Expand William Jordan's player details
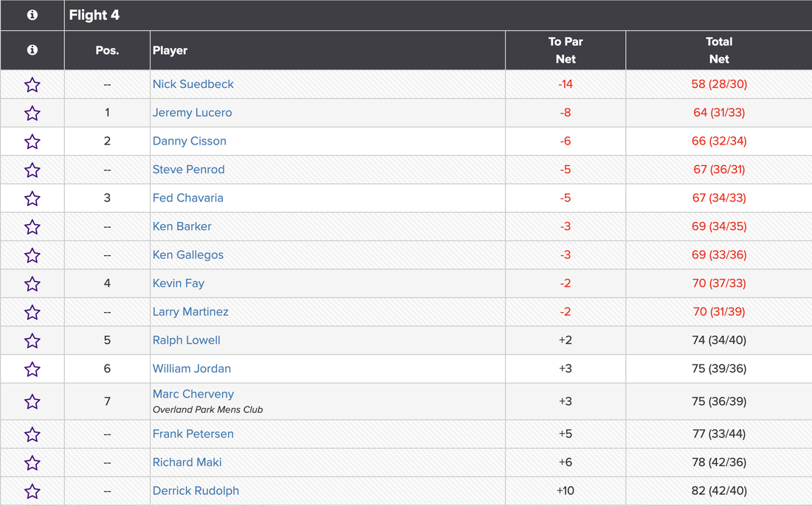Image resolution: width=812 pixels, height=506 pixels. [x=191, y=369]
